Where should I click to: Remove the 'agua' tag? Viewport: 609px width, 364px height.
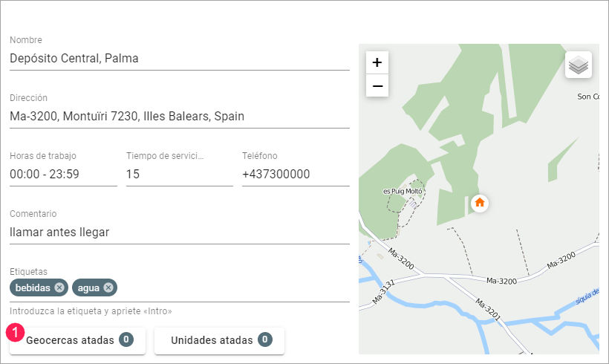pyautogui.click(x=108, y=287)
